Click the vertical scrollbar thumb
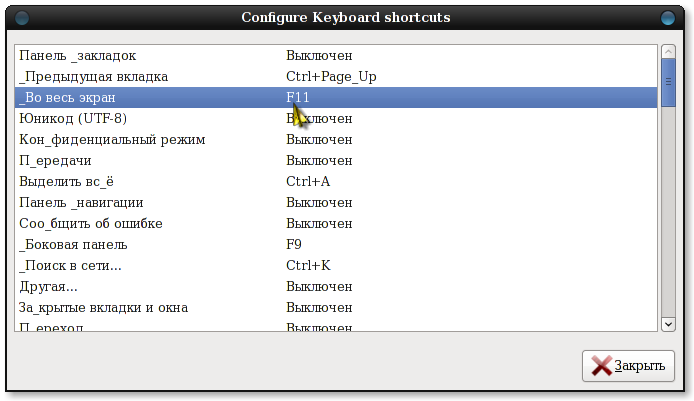 pos(668,82)
